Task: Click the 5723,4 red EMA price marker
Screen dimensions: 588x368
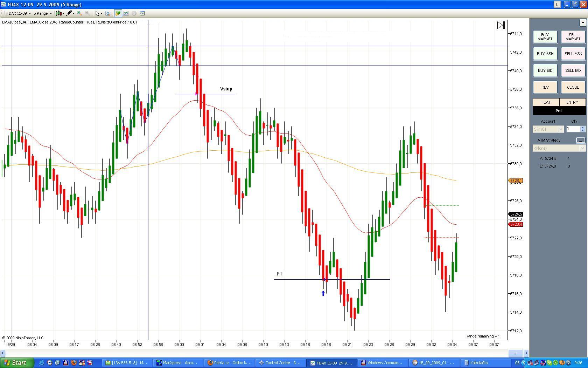Action: point(516,224)
